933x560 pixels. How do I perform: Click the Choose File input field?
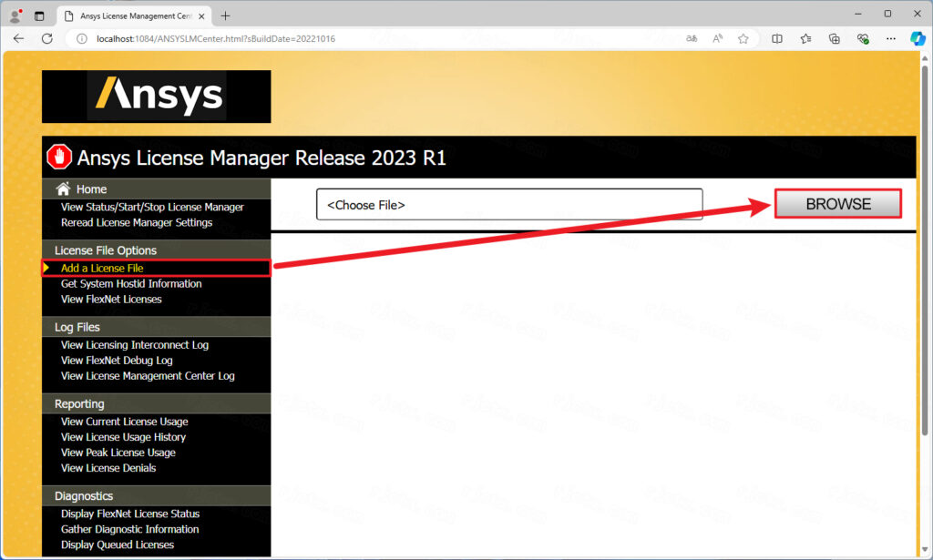click(x=509, y=205)
